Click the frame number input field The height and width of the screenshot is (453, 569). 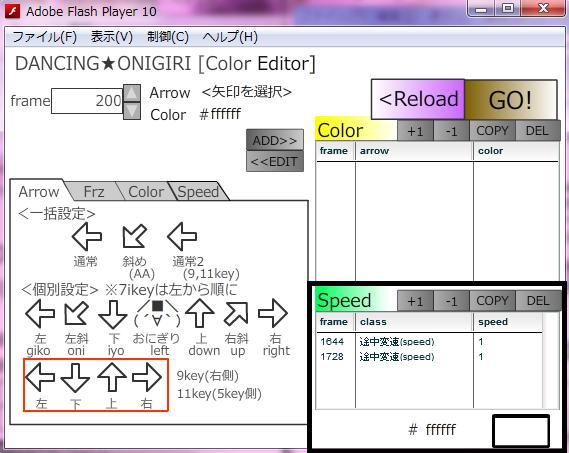coord(87,101)
